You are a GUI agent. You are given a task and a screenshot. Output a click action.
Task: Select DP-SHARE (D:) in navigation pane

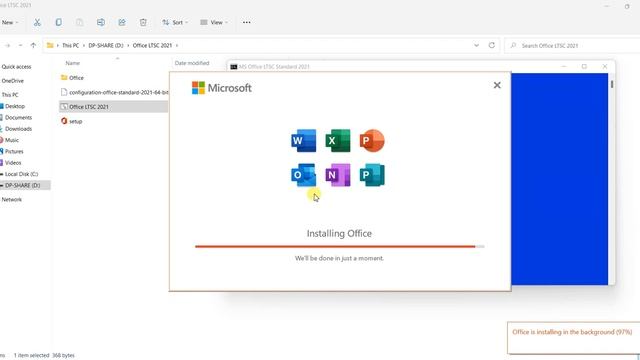(25, 185)
